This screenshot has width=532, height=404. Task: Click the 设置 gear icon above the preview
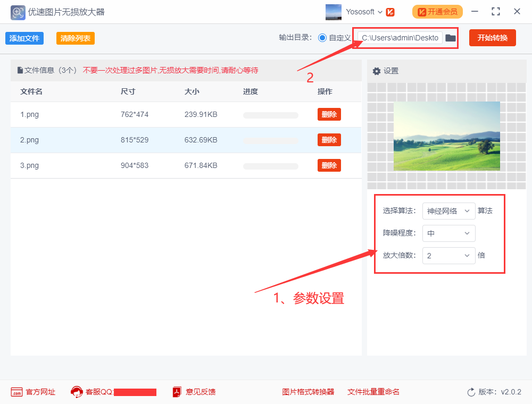click(x=377, y=70)
